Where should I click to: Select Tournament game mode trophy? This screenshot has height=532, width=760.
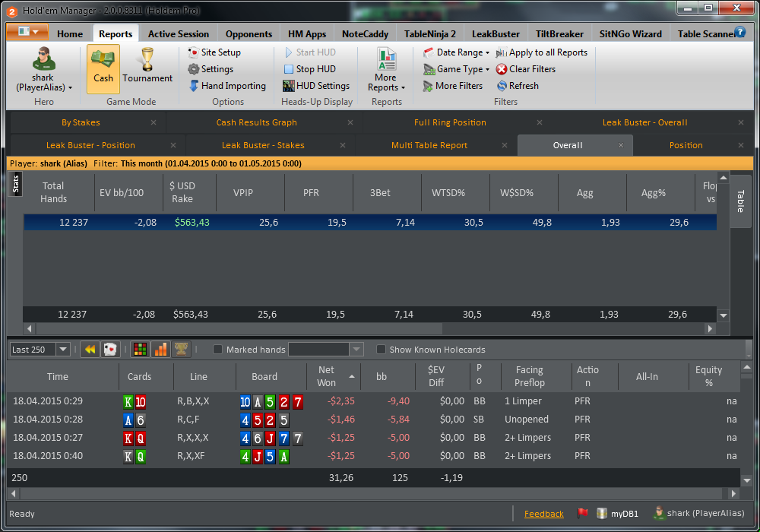(x=147, y=65)
